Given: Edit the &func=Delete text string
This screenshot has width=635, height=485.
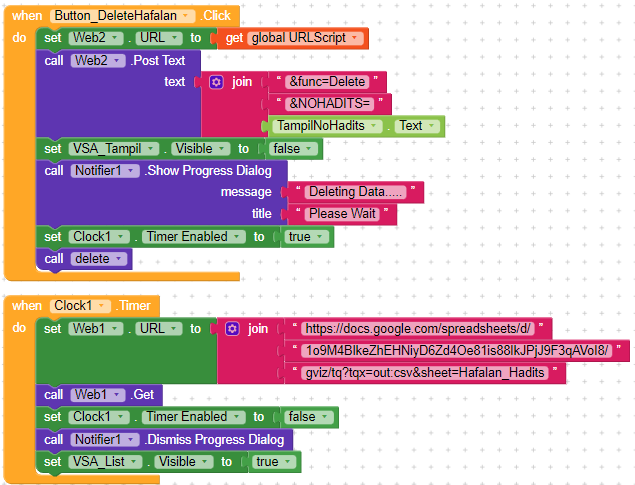Looking at the screenshot, I should (x=327, y=82).
